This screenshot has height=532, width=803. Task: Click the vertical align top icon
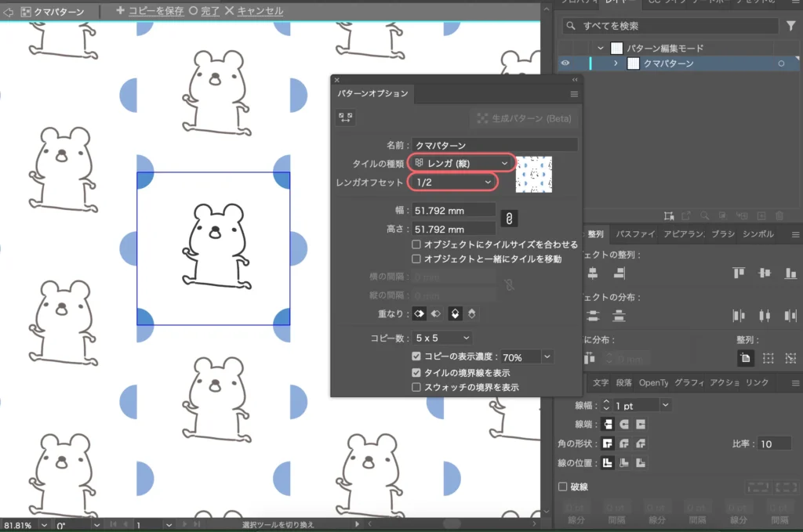739,273
